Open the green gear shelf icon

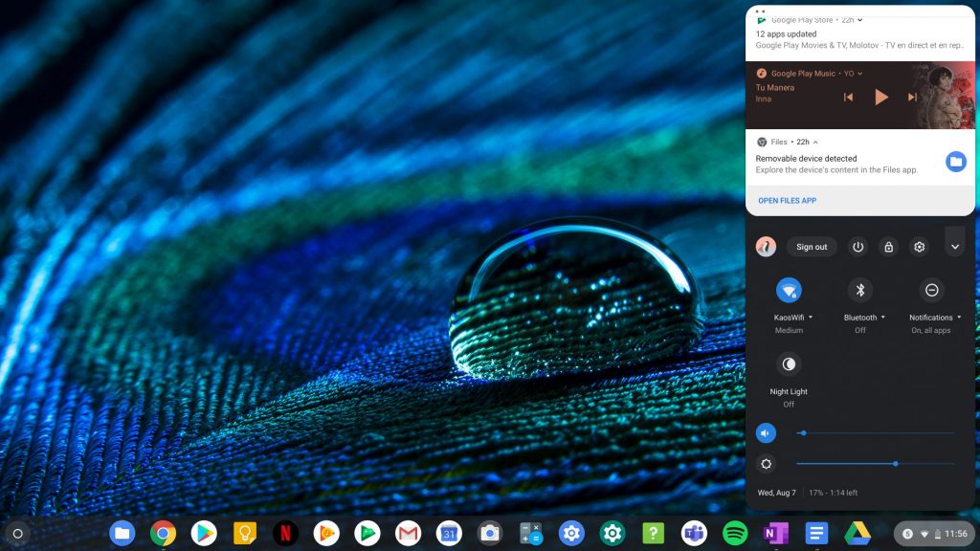pos(612,534)
